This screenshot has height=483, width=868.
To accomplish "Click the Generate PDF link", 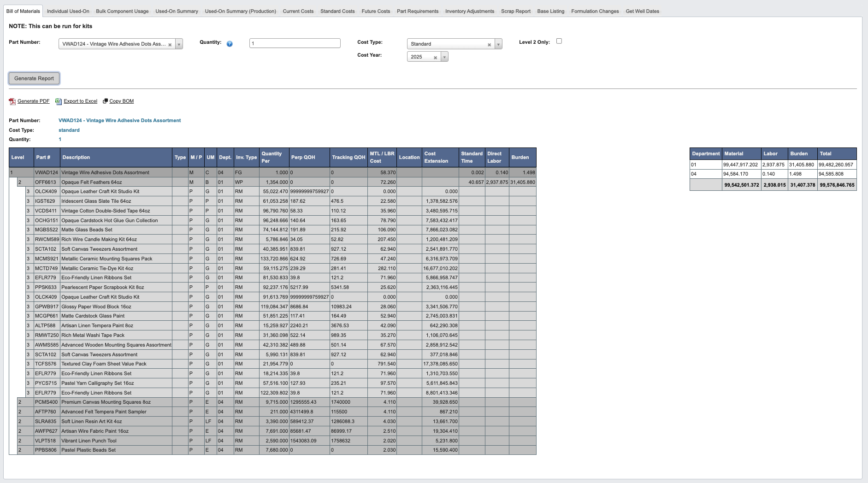I will tap(34, 101).
